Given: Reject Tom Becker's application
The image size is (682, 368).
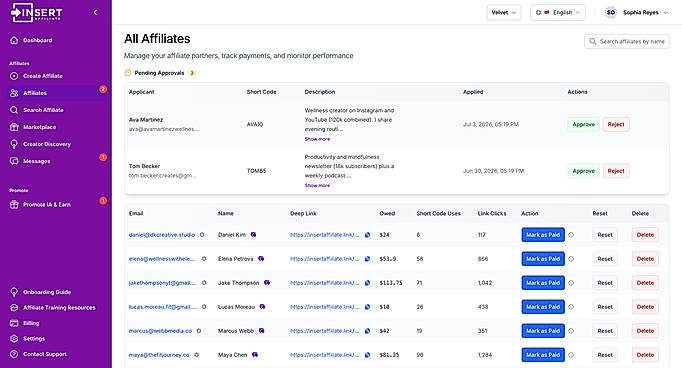Looking at the screenshot, I should (x=616, y=171).
